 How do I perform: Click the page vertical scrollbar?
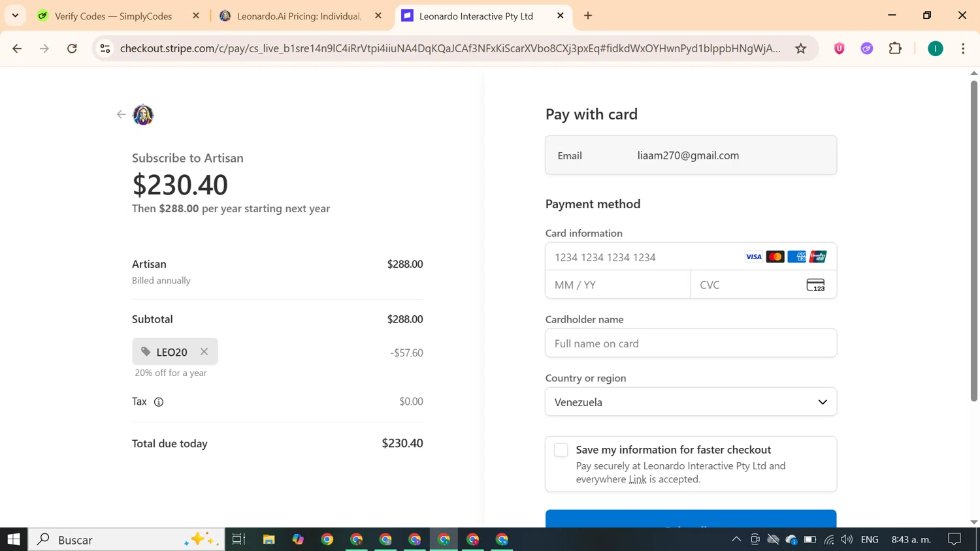pos(974,241)
